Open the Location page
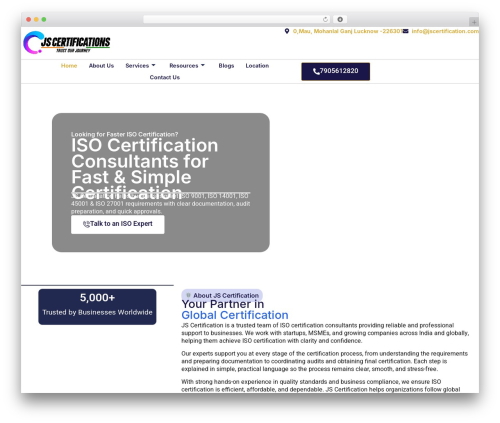Image resolution: width=500 pixels, height=423 pixels. point(257,66)
